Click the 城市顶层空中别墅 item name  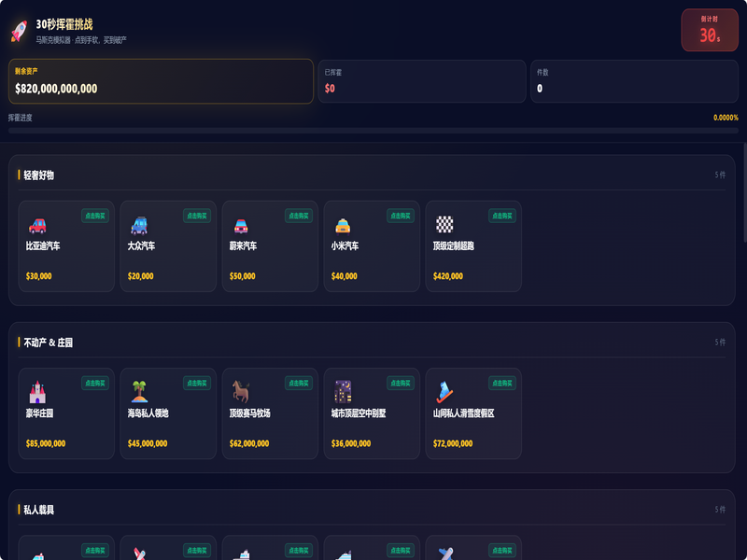tap(359, 413)
